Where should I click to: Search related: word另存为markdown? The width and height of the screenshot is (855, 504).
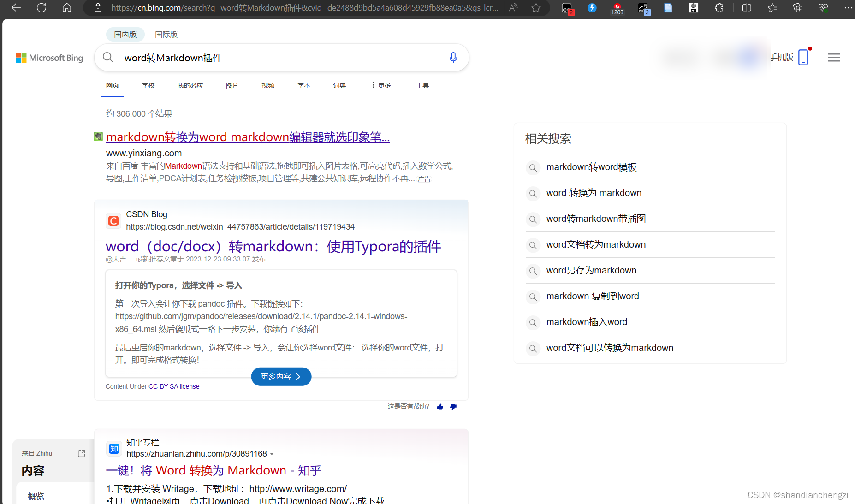coord(591,270)
